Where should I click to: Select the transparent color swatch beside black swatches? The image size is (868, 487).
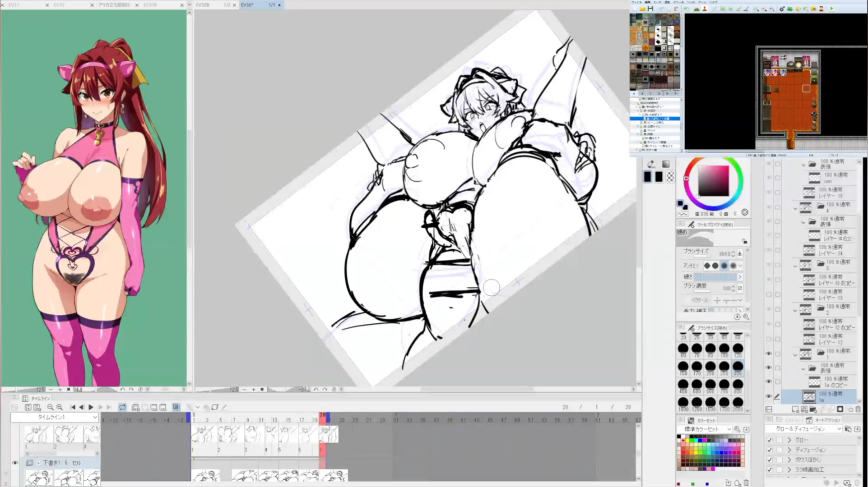[670, 177]
